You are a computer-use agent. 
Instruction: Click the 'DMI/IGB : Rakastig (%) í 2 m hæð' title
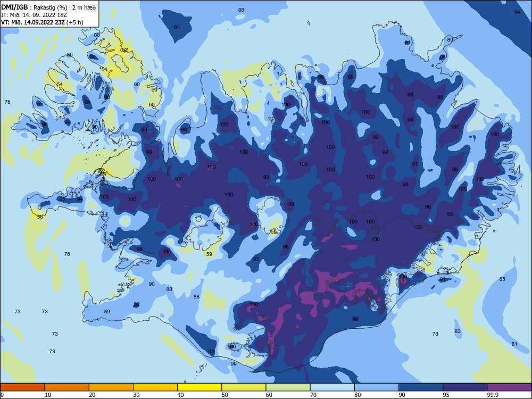(x=48, y=7)
